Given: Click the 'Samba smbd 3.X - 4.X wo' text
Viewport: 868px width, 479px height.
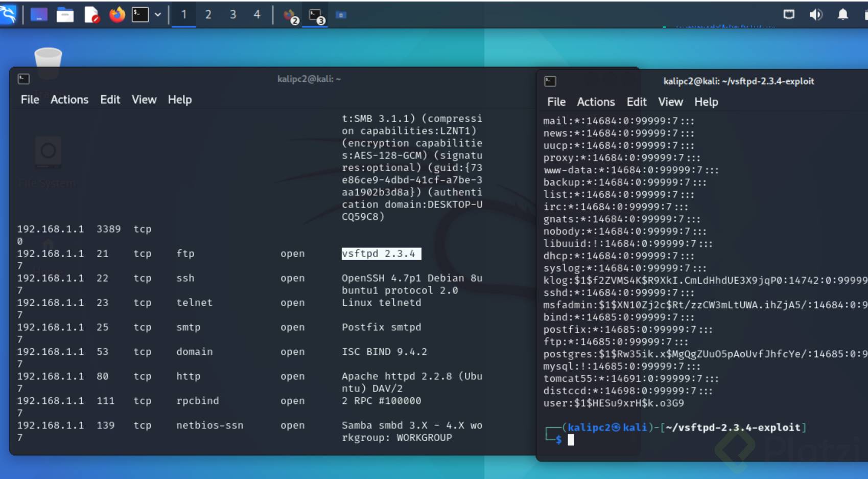Looking at the screenshot, I should 412,425.
